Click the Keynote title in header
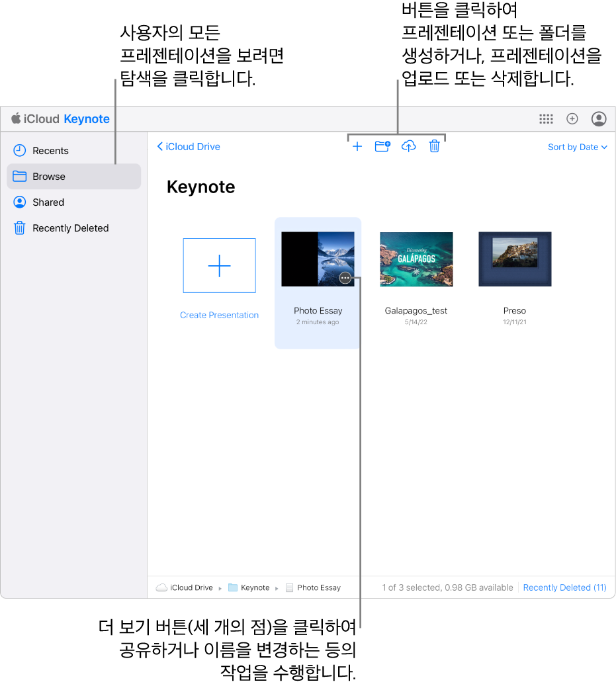 (87, 119)
